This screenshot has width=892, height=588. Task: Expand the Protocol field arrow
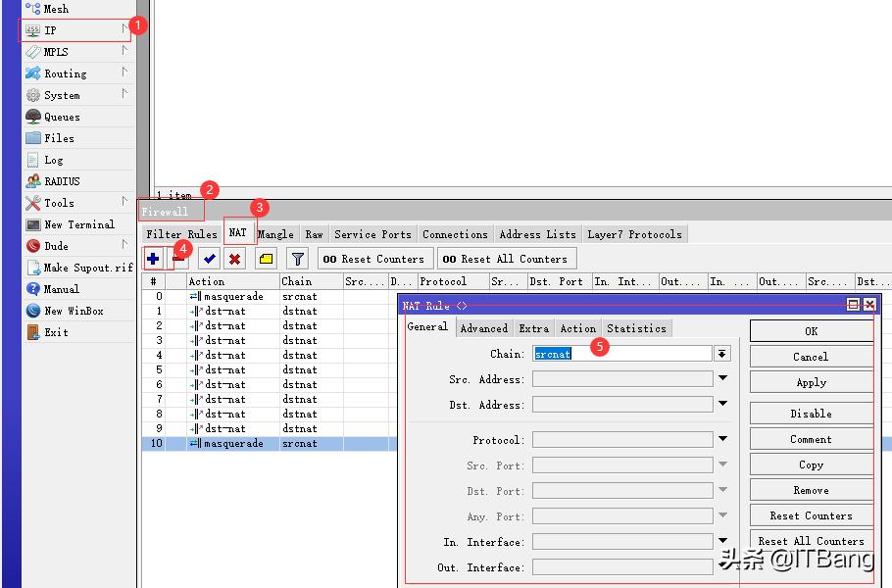point(722,440)
